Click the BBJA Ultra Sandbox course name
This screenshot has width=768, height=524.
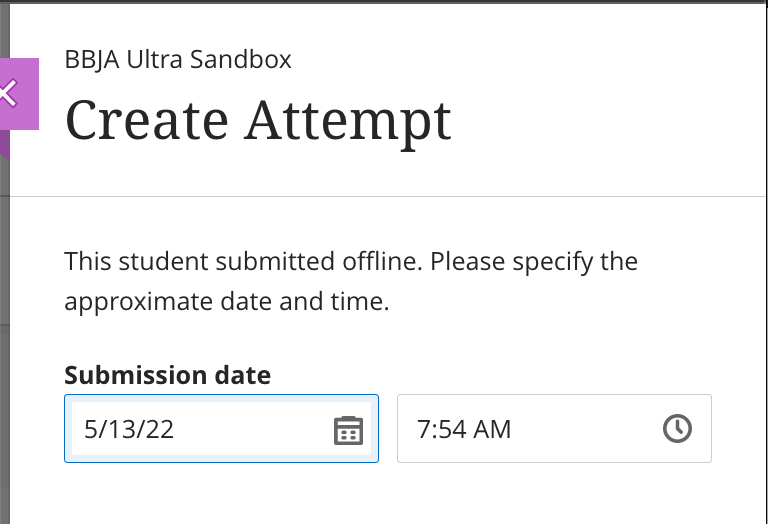[x=178, y=60]
